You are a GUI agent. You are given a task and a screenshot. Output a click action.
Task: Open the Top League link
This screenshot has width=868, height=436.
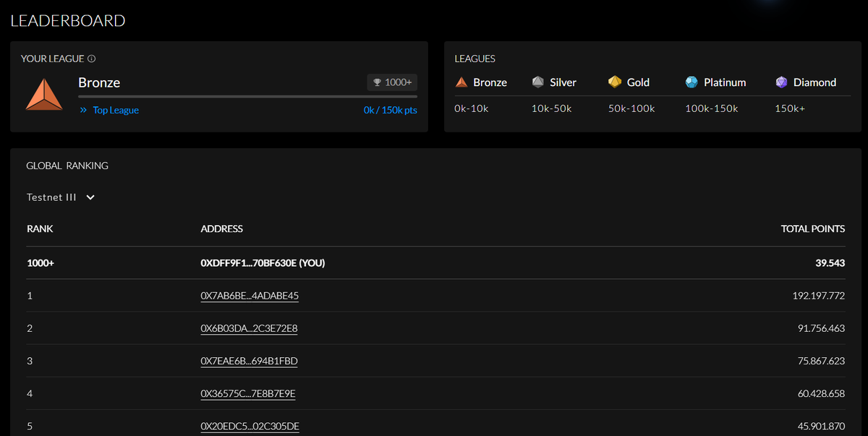click(116, 111)
